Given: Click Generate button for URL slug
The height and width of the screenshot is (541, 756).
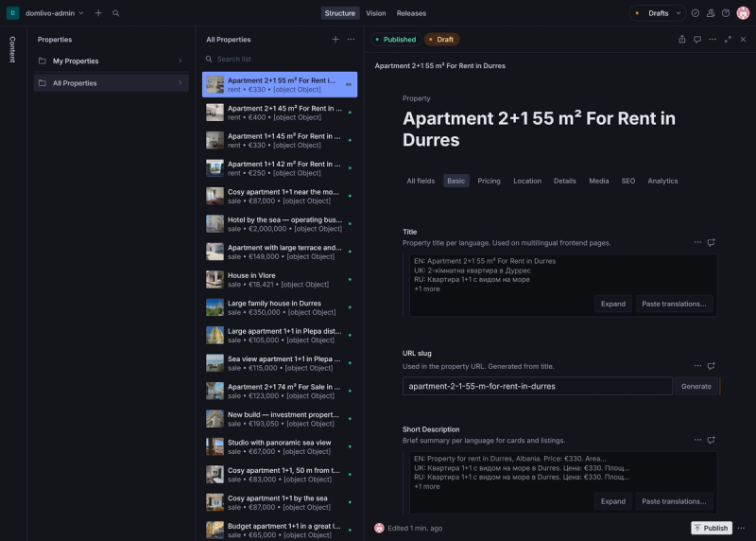Looking at the screenshot, I should tap(696, 386).
